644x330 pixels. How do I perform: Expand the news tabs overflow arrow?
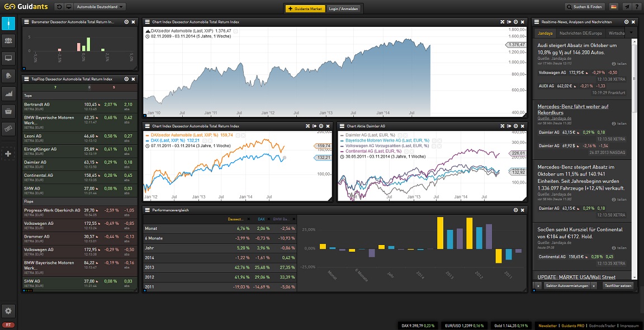click(x=631, y=33)
